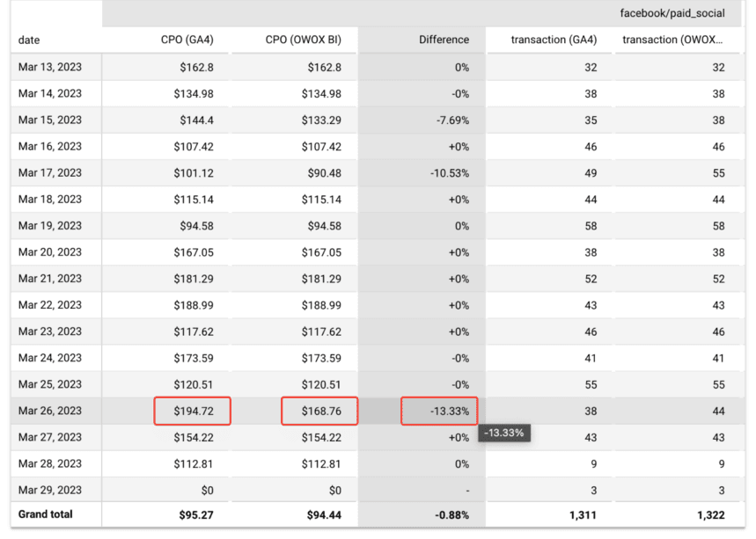
Task: Click the $90.48 CPO (OWOX BI) value
Action: click(325, 173)
